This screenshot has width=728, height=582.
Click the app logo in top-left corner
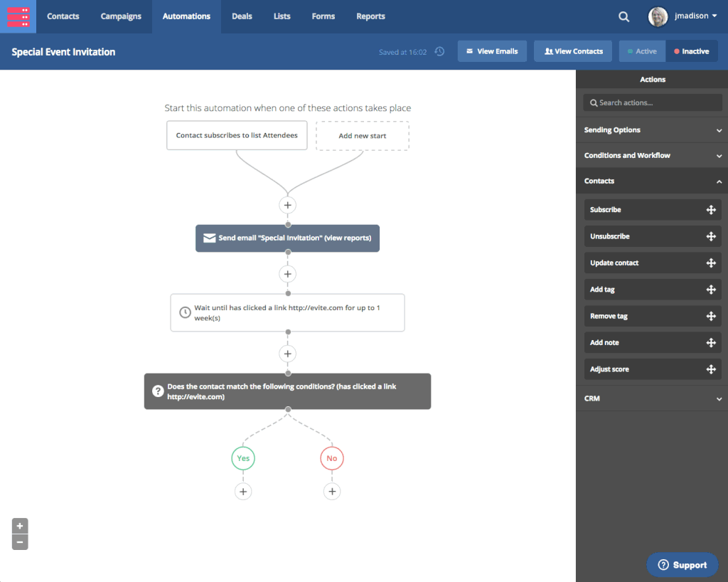coord(18,16)
